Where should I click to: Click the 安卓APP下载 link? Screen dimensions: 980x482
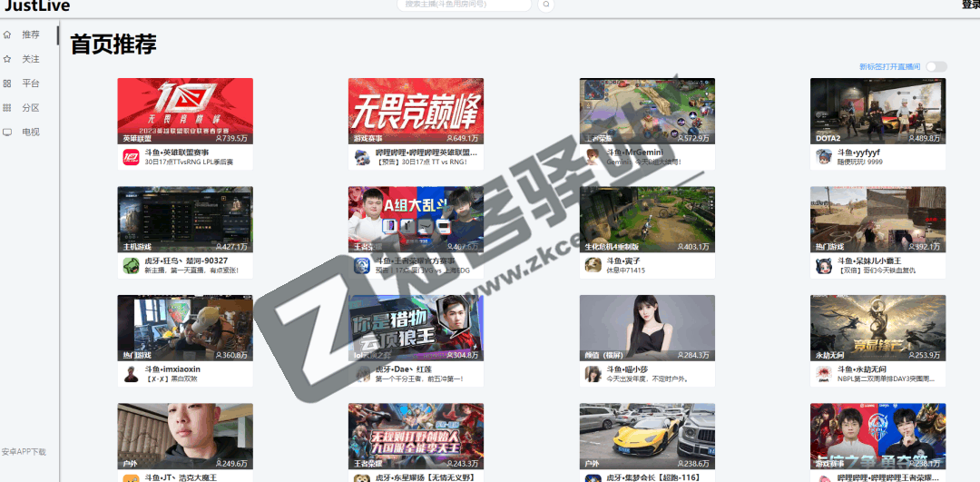pyautogui.click(x=24, y=452)
